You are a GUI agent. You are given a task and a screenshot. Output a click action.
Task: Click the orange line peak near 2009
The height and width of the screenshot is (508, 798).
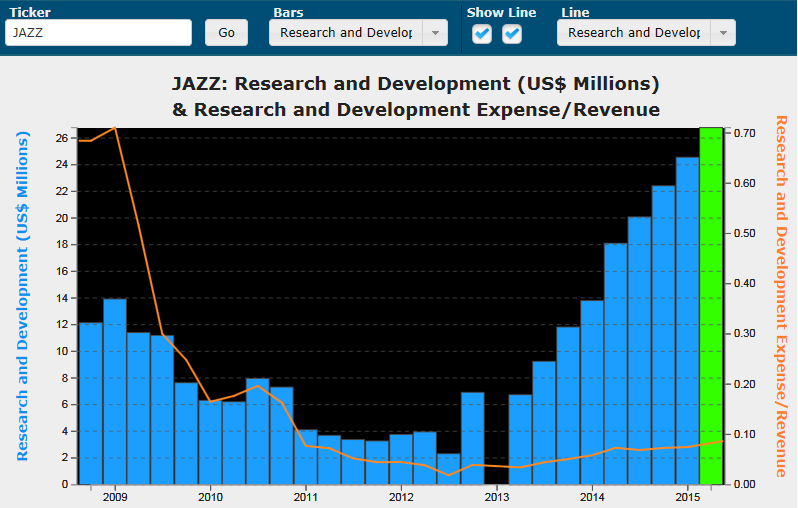[x=115, y=128]
